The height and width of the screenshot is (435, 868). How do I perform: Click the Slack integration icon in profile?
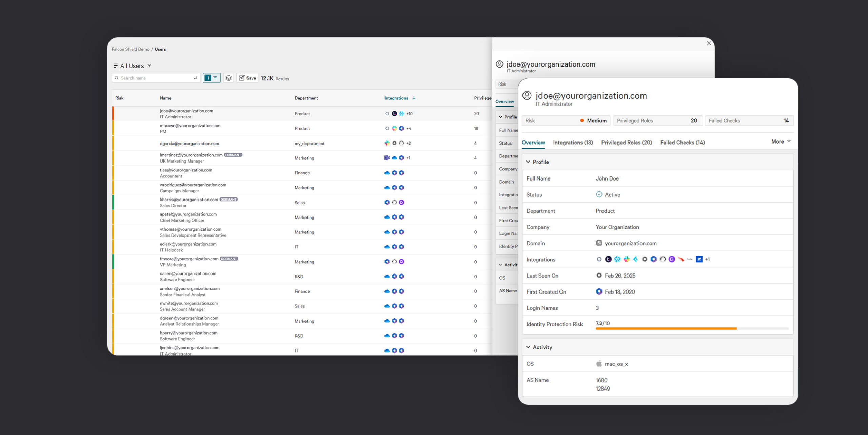[626, 259]
